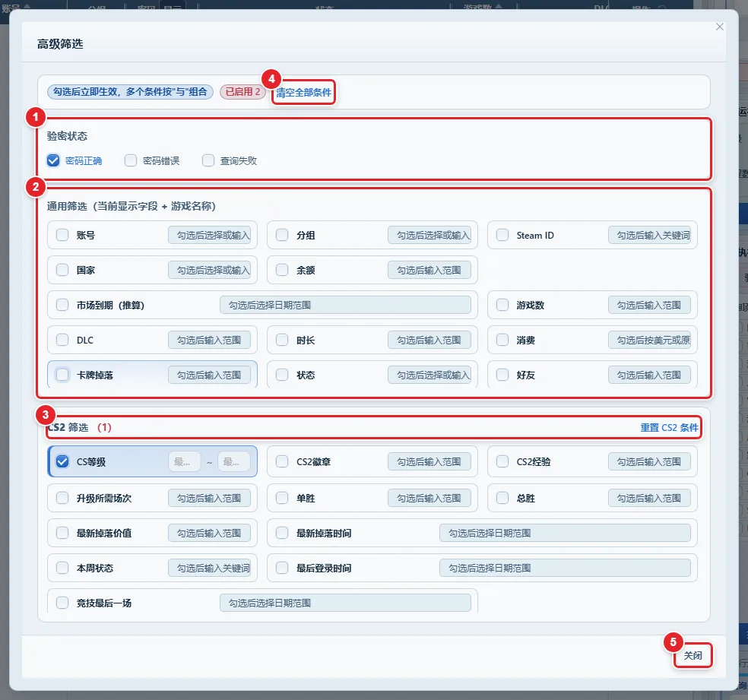Uncheck the CS等级 filter checkbox

point(62,461)
